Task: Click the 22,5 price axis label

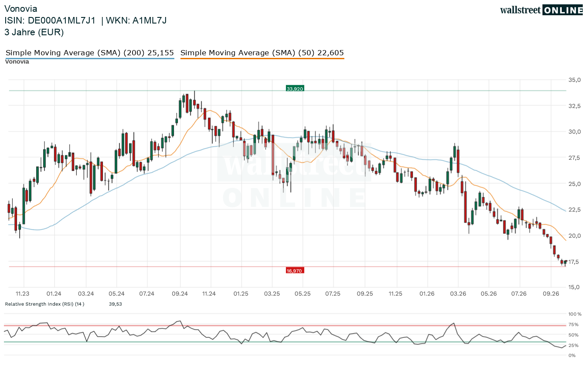Action: [574, 209]
